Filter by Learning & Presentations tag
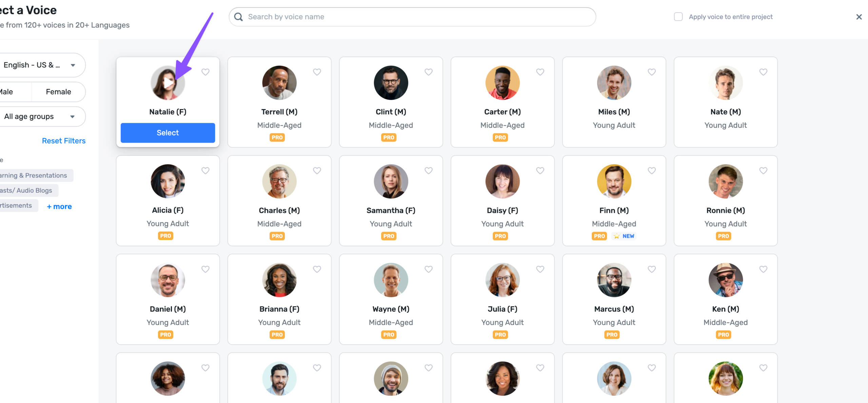868x403 pixels. coord(33,175)
